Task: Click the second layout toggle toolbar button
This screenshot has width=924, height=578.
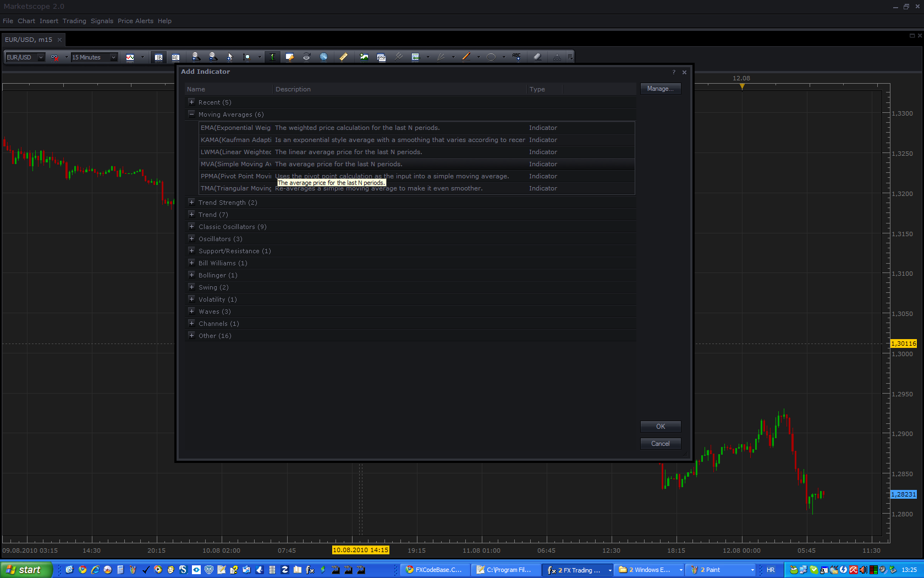Action: (175, 57)
